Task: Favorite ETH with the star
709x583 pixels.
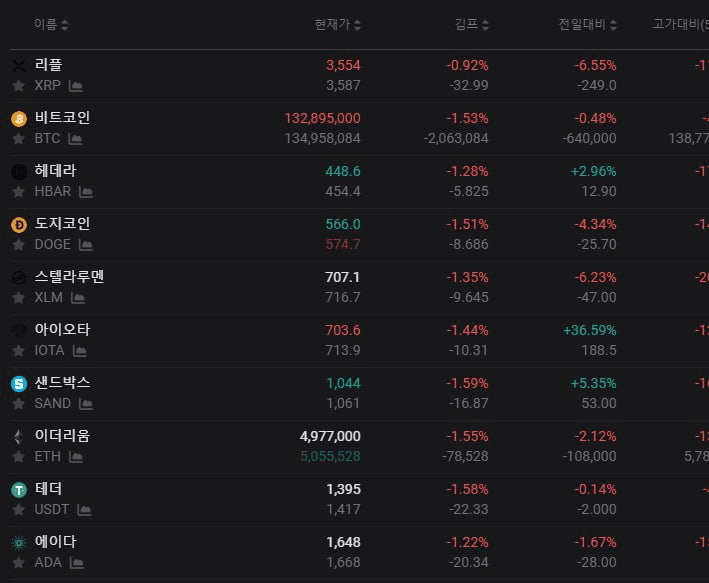Action: (x=19, y=457)
